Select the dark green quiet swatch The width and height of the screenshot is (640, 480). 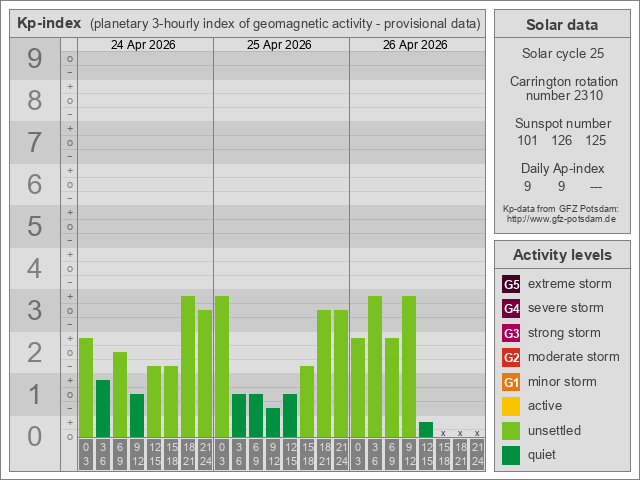point(511,455)
